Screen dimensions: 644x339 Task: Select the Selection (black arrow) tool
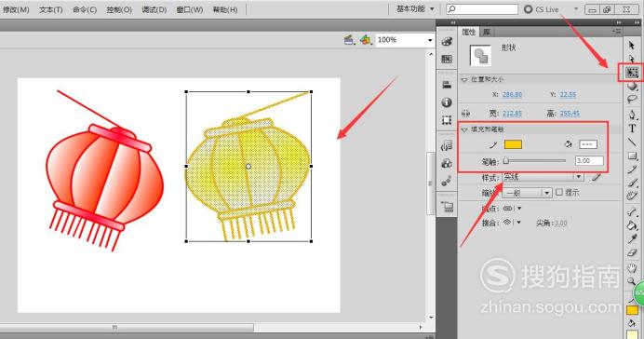point(632,46)
